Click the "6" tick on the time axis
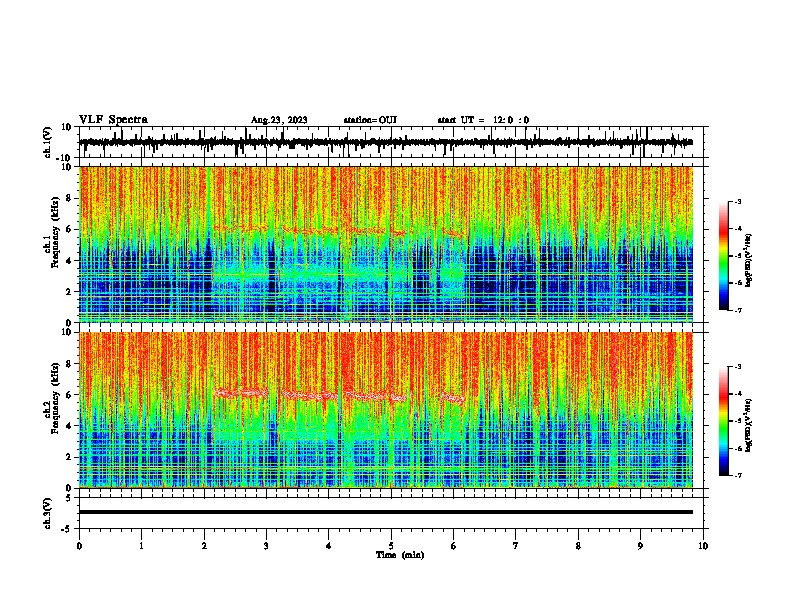 pyautogui.click(x=454, y=546)
